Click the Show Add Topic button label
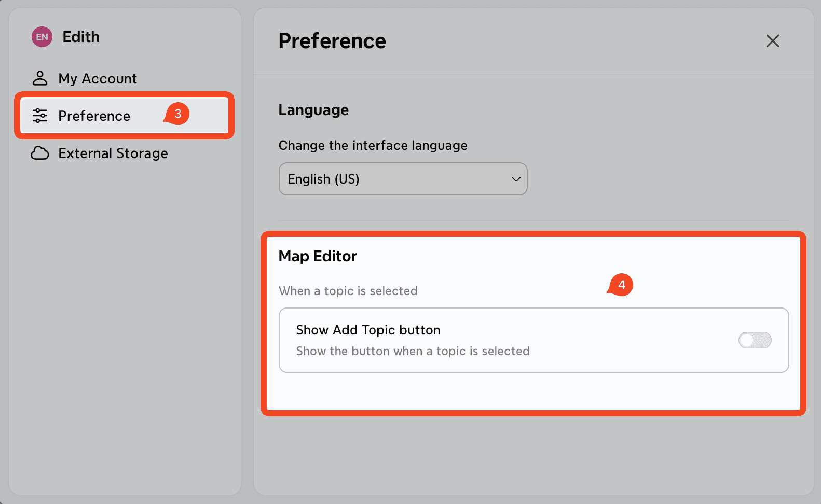Screen dimensions: 821x504 [x=368, y=330]
